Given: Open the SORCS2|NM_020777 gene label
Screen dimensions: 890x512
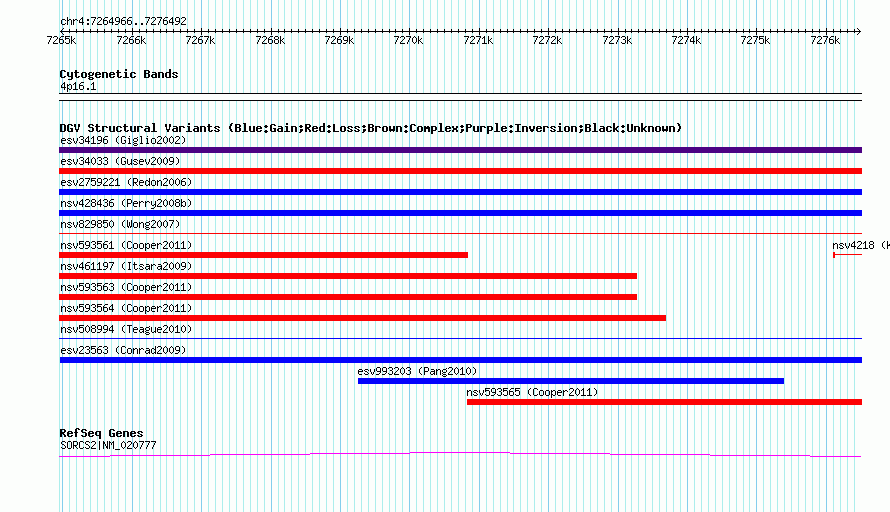Looking at the screenshot, I should pos(108,446).
